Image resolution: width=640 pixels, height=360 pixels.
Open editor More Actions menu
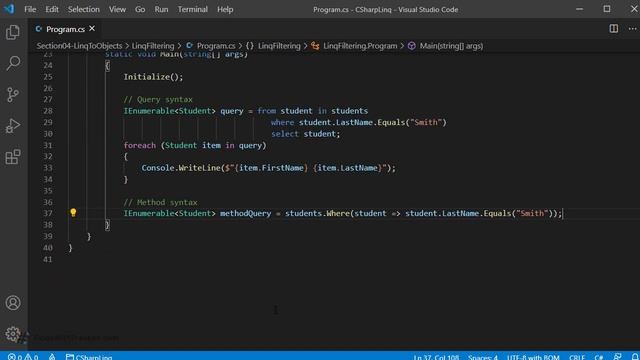click(632, 29)
